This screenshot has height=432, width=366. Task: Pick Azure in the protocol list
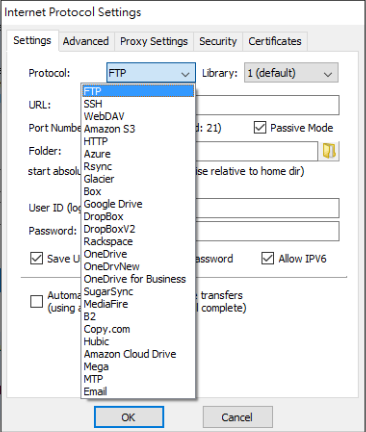click(138, 154)
